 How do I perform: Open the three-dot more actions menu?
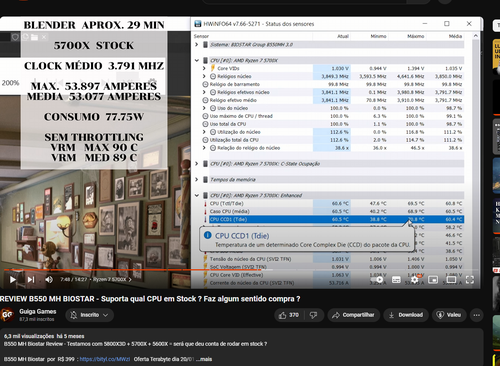click(477, 315)
